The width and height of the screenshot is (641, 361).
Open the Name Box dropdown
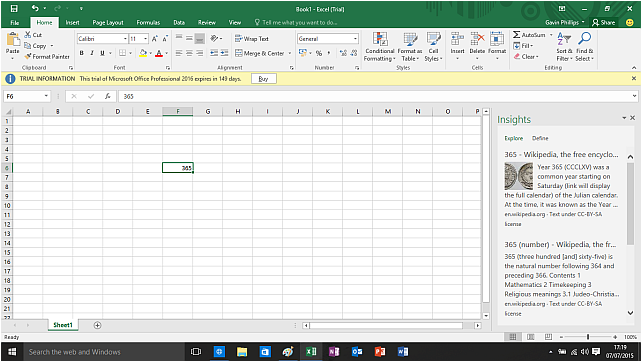pyautogui.click(x=46, y=96)
